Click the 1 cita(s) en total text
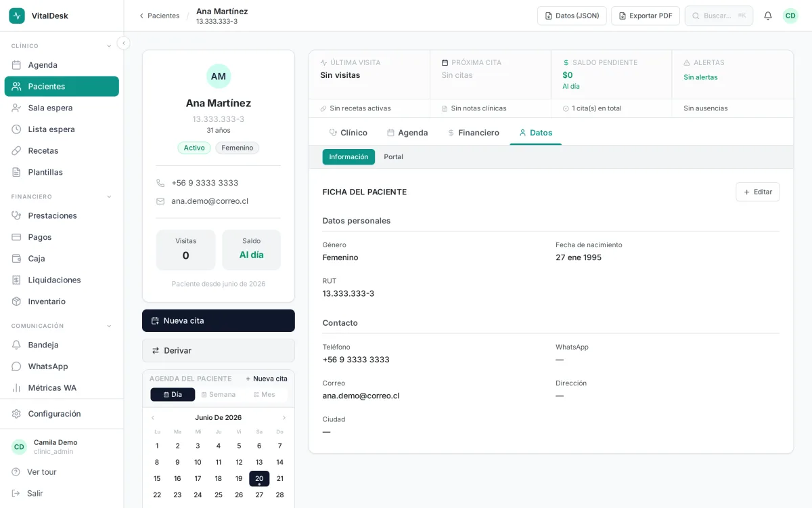Viewport: 812px width, 508px height. click(x=596, y=108)
